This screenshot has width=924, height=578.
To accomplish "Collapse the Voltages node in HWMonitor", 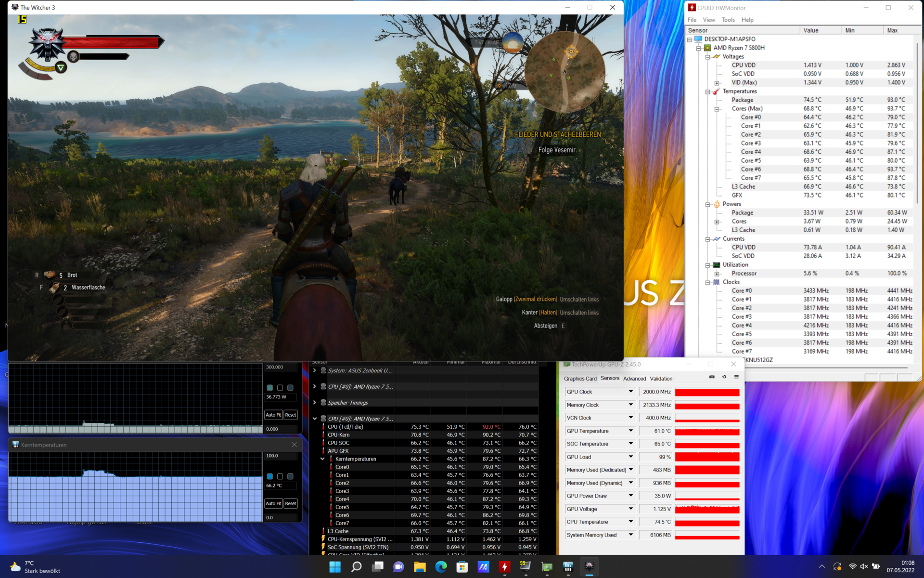I will coord(707,57).
